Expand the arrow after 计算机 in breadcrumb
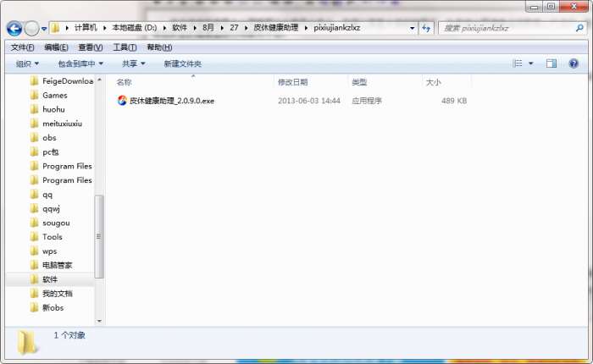Viewport: 593px width, 364px height. [105, 28]
